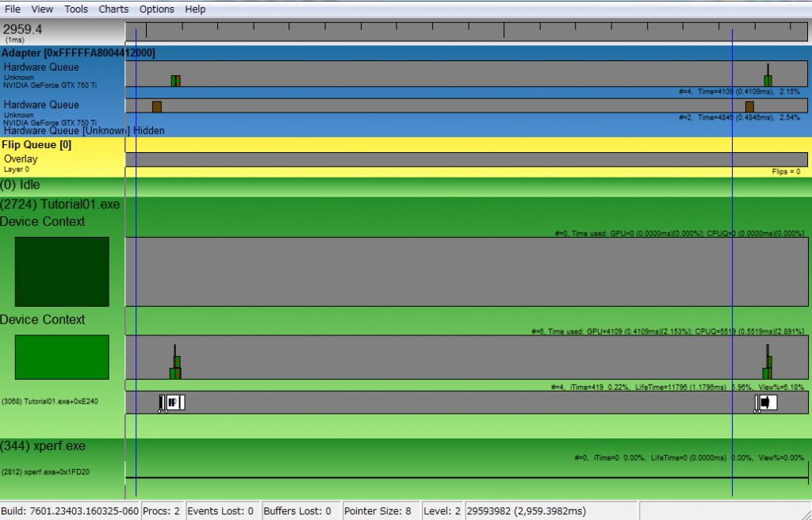This screenshot has width=812, height=520.
Task: Open the File menu
Action: (13, 10)
